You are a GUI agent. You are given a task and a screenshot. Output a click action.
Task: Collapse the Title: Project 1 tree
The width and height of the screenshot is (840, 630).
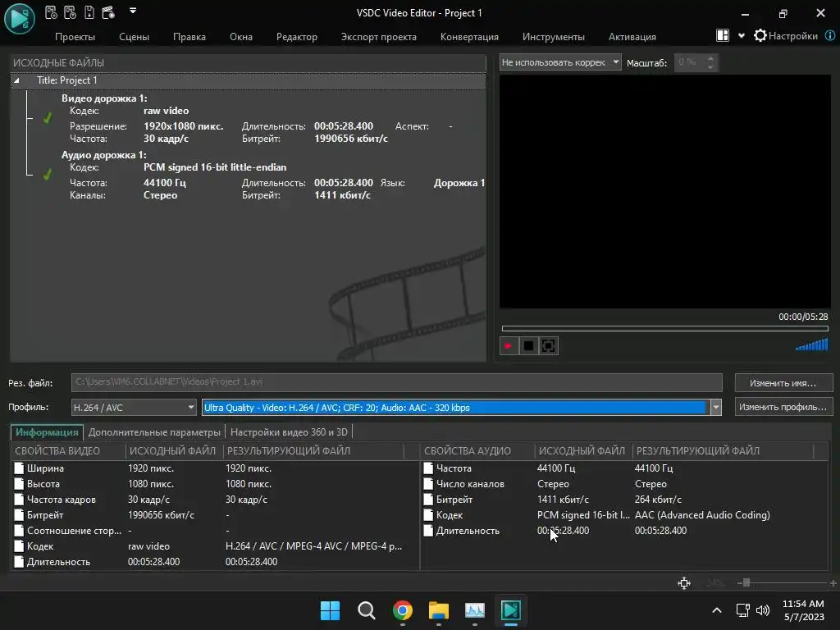pos(16,80)
